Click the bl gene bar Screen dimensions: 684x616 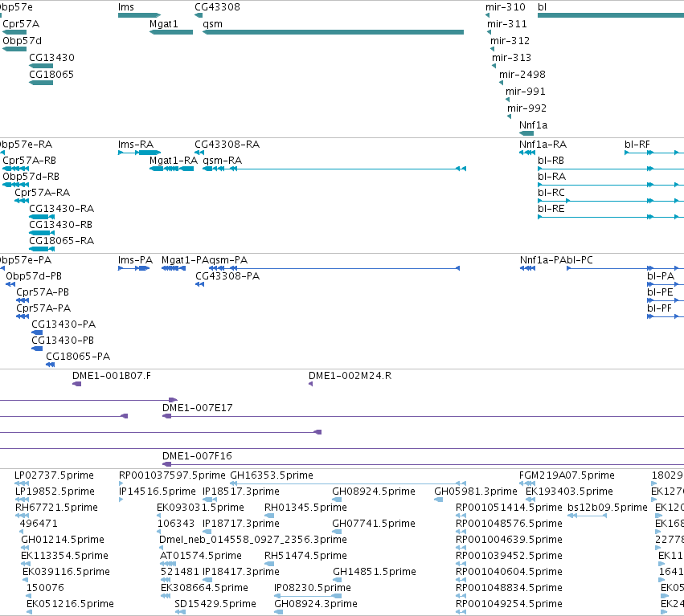(611, 16)
